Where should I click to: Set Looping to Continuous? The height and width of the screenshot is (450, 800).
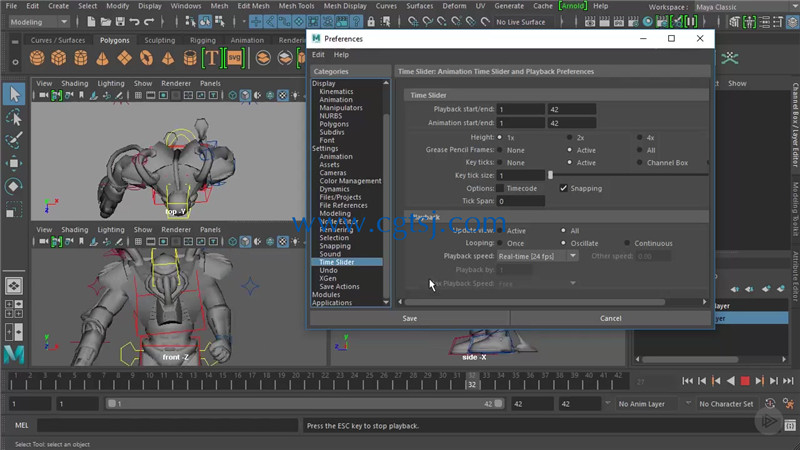pos(627,243)
